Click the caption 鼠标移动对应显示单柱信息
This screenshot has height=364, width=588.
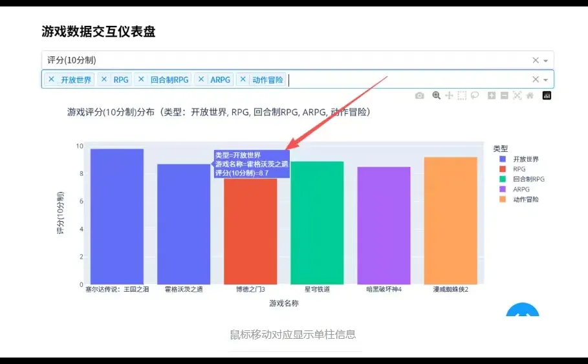point(293,334)
